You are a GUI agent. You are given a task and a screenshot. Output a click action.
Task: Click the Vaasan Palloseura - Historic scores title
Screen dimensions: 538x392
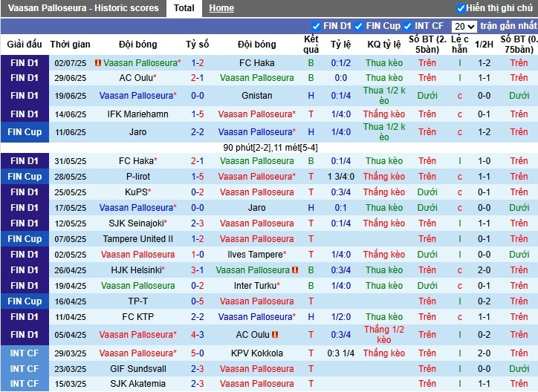[83, 8]
